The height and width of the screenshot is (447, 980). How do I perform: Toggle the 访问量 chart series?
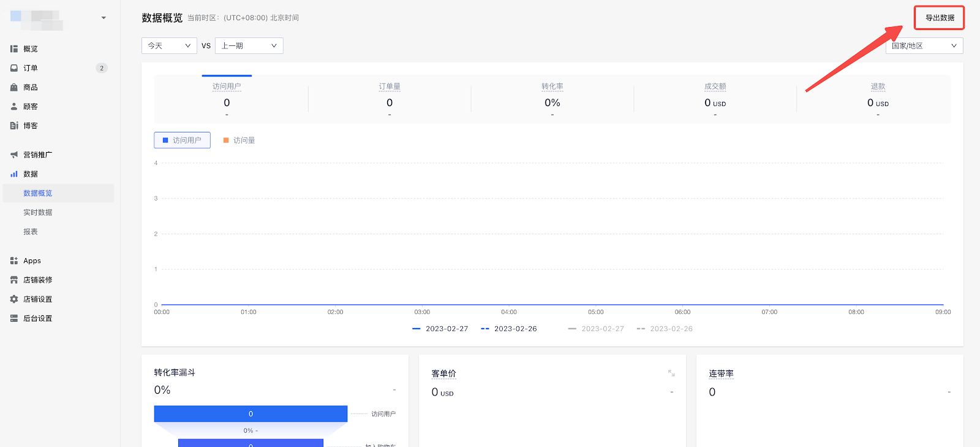click(239, 140)
